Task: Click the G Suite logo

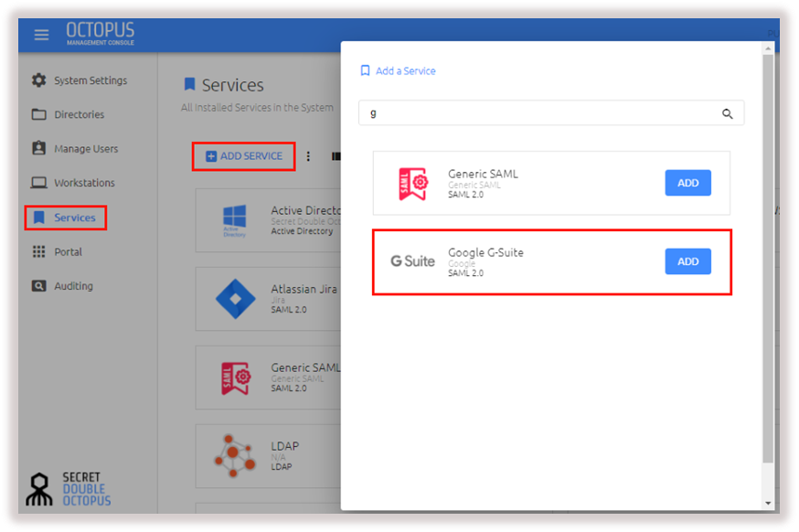Action: pos(412,261)
